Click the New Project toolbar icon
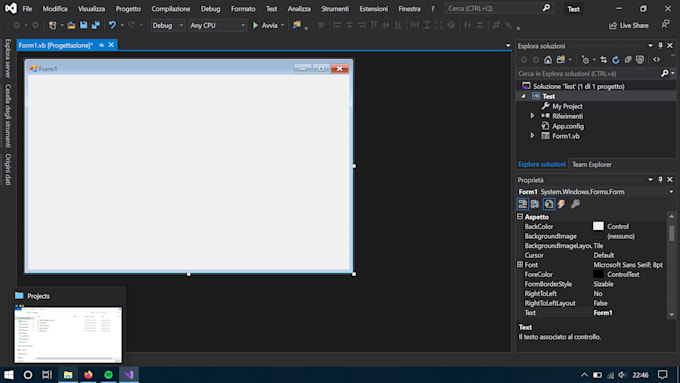The height and width of the screenshot is (383, 680). (x=52, y=25)
